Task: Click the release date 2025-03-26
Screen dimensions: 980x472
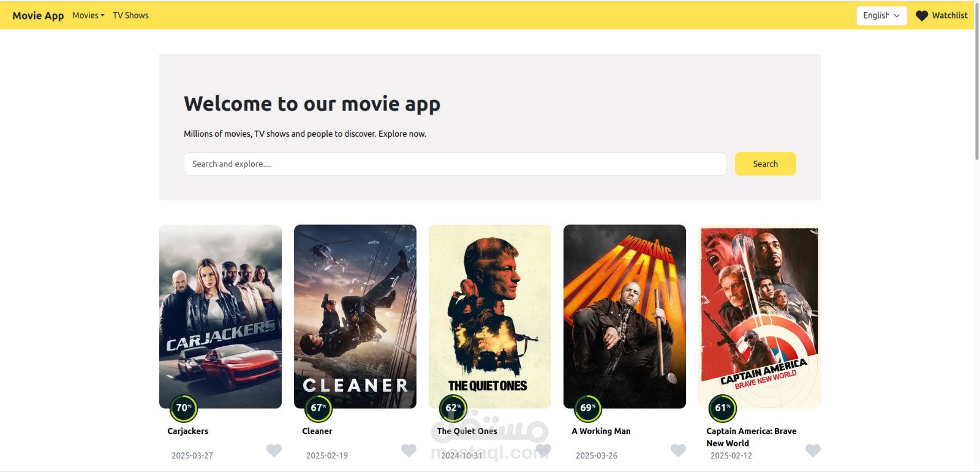Action: [597, 455]
